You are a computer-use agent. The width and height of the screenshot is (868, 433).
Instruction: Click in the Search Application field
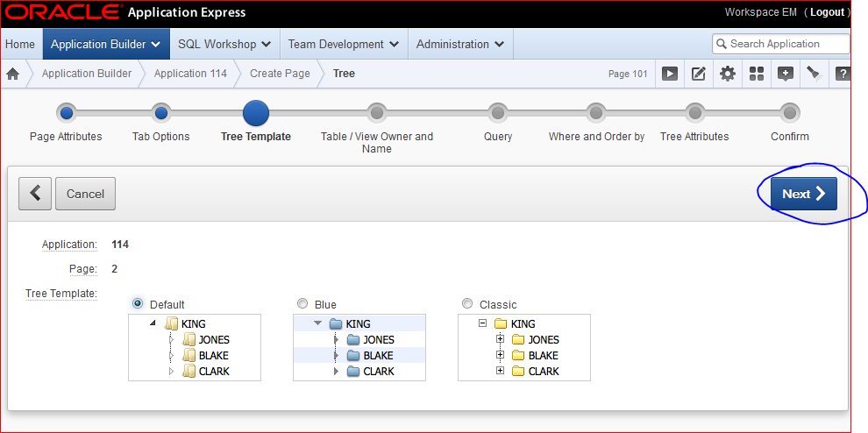[x=780, y=44]
